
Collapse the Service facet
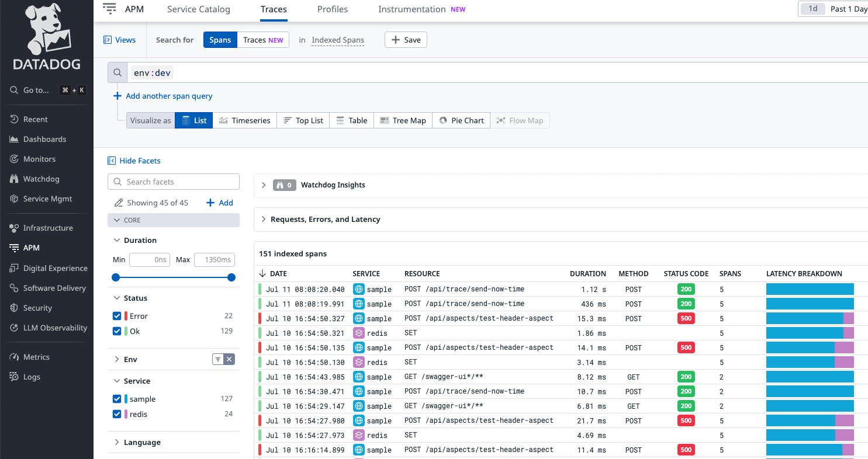pyautogui.click(x=116, y=381)
